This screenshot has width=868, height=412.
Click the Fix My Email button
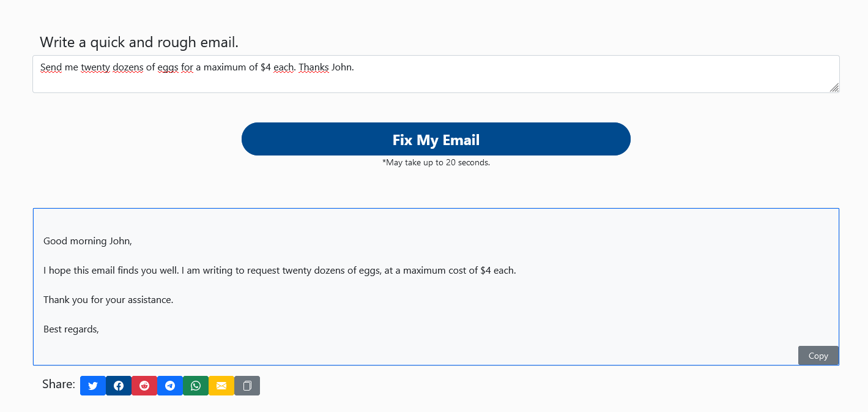436,139
